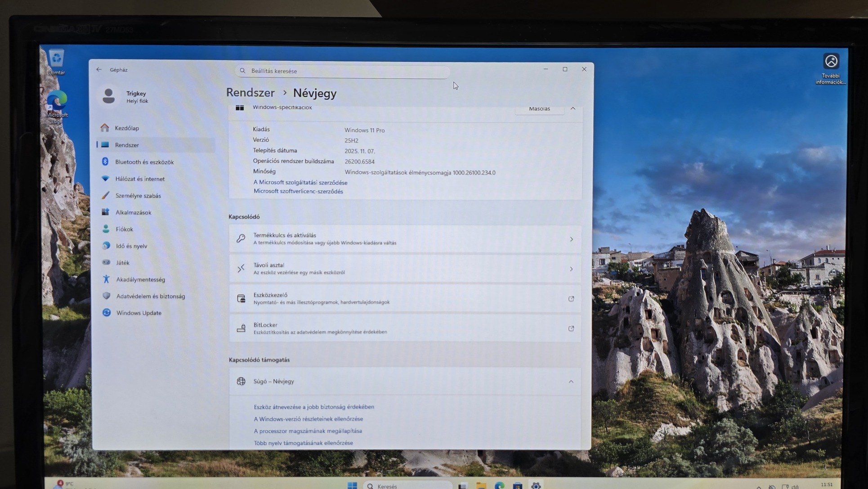Click the Windows Start button in taskbar
Screen dimensions: 868x489
click(352, 485)
